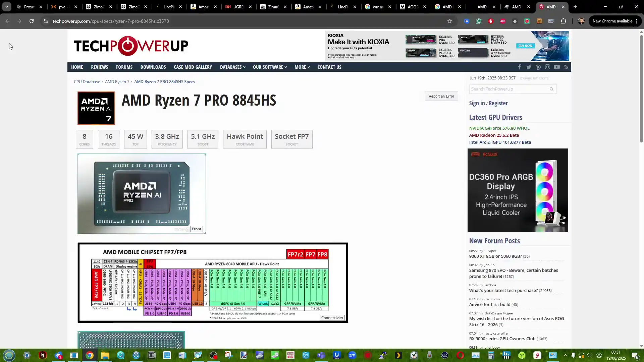The height and width of the screenshot is (362, 644).
Task: Open notification center in system tray
Action: coord(635,356)
